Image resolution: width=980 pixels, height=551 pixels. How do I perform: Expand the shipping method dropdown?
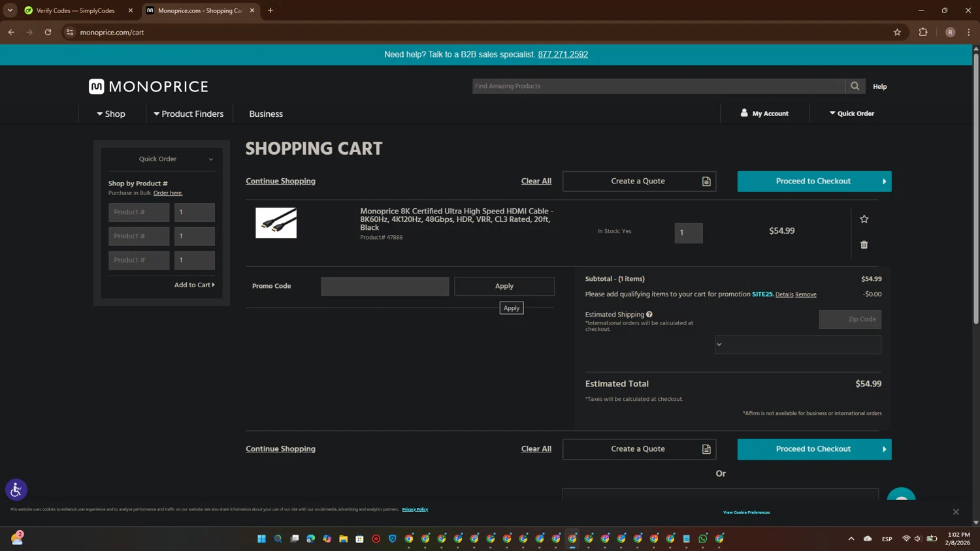797,345
